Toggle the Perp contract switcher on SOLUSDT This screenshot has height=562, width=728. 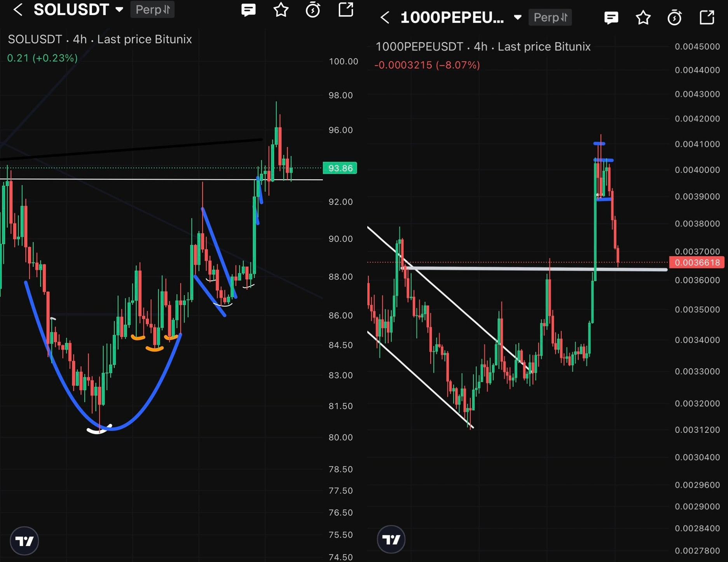(x=152, y=10)
